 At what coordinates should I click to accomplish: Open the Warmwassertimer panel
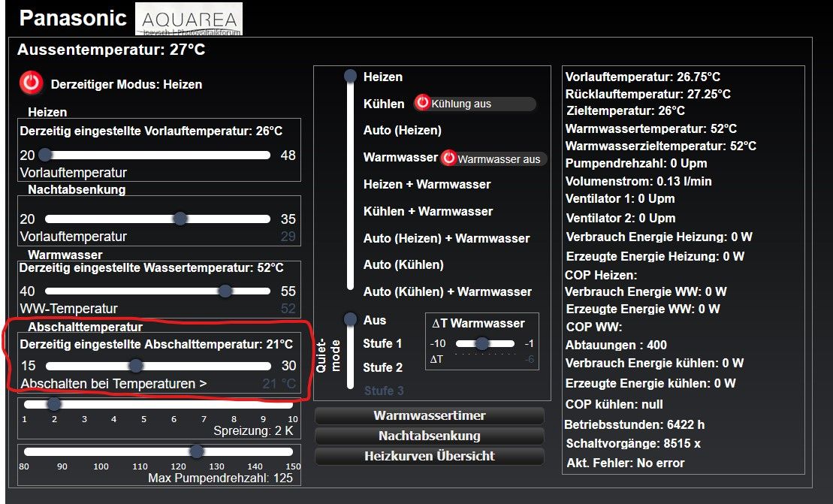tap(429, 416)
